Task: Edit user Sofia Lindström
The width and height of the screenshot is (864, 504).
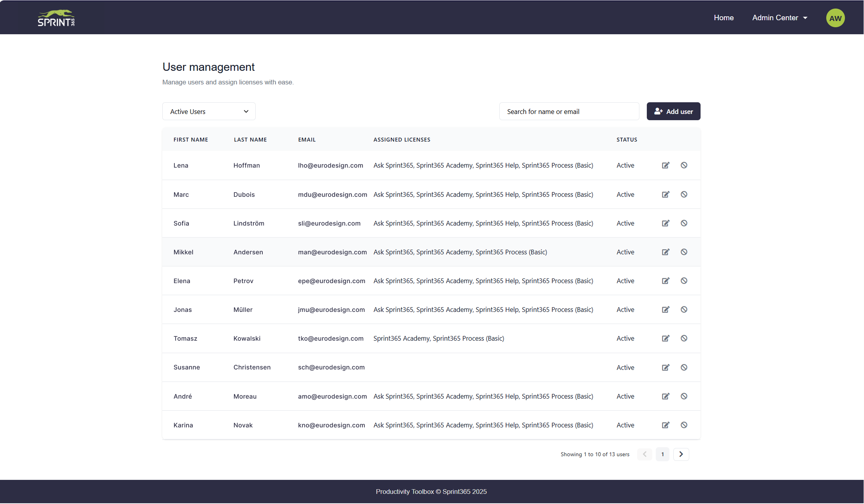Action: [666, 223]
